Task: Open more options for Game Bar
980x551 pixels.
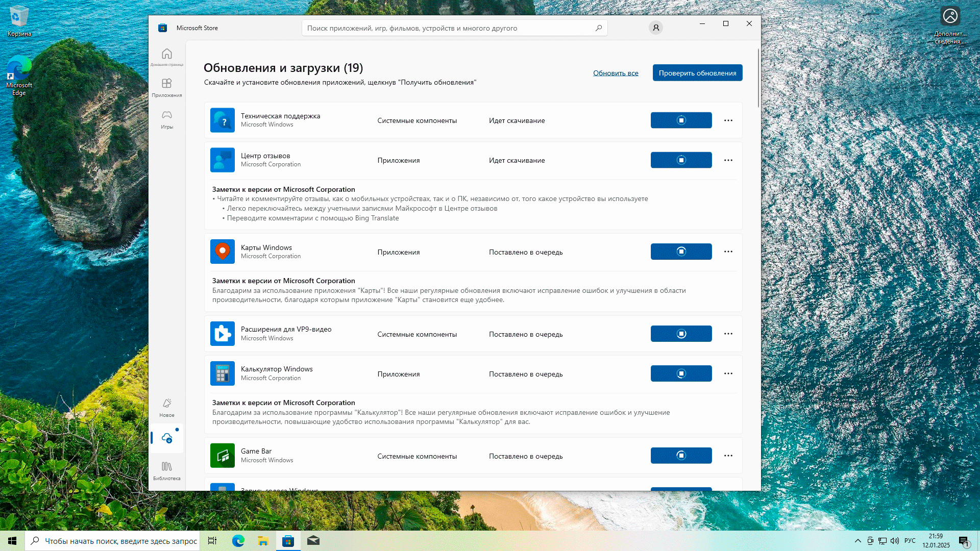Action: pos(728,456)
